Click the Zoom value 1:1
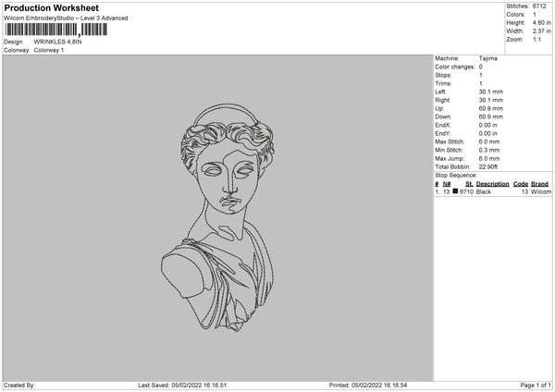This screenshot has height=392, width=555. pos(536,39)
